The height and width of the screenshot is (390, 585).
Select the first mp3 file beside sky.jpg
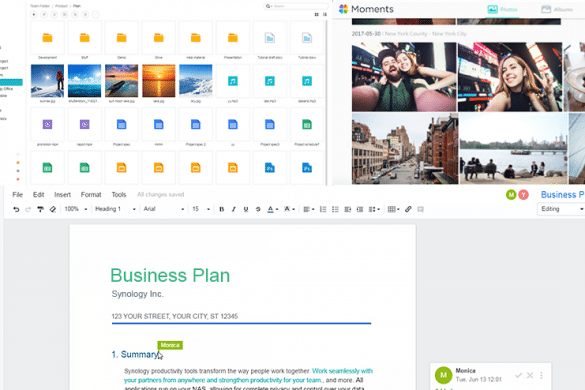pyautogui.click(x=233, y=81)
